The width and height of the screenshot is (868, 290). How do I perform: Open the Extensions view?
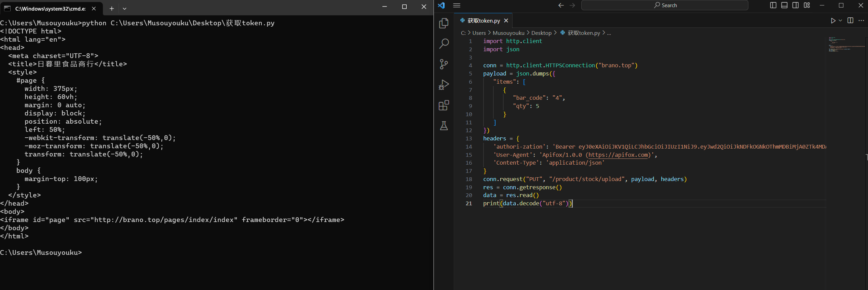(444, 105)
